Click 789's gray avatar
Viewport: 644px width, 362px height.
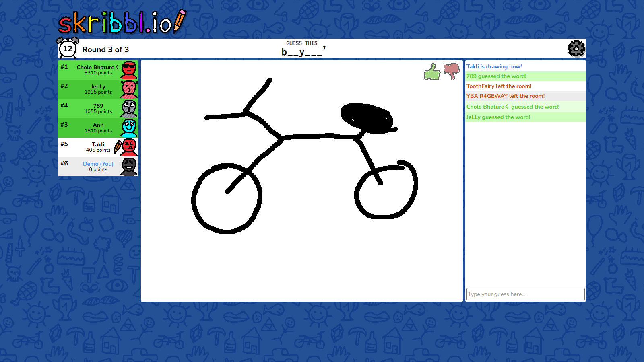point(129,109)
